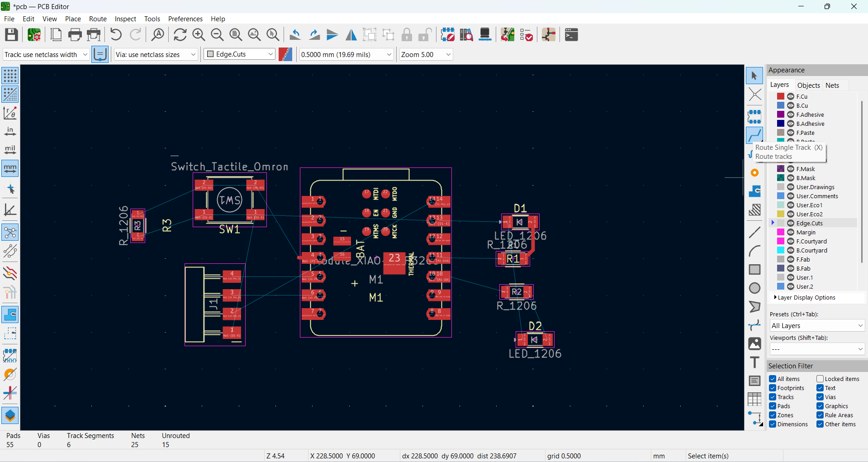868x462 pixels.
Task: Click the Update PCB from Schematic icon
Action: pyautogui.click(x=508, y=35)
